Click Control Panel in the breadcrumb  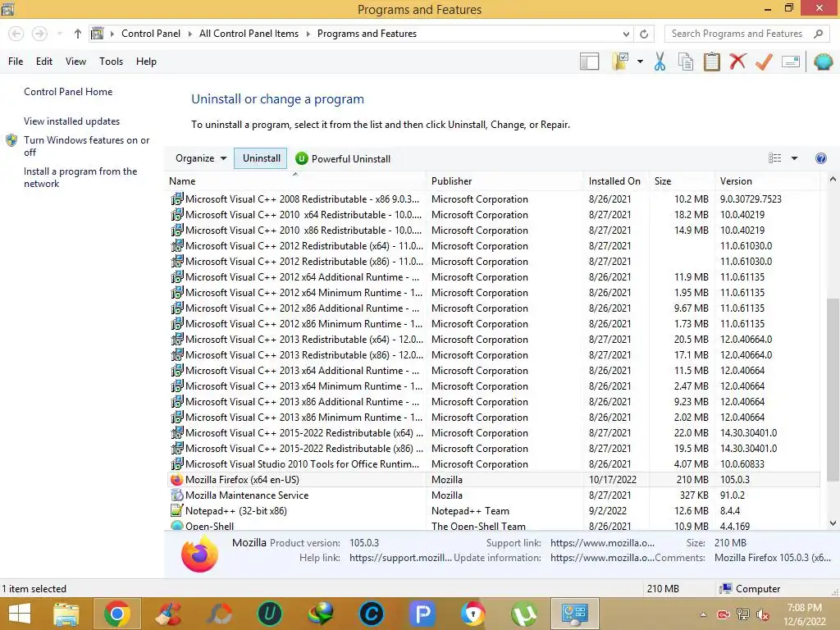(151, 33)
